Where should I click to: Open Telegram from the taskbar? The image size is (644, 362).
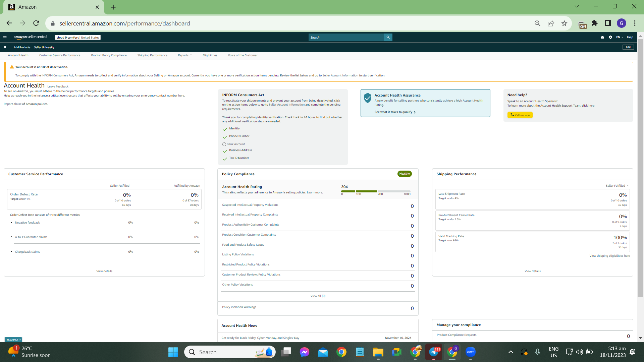click(434, 352)
